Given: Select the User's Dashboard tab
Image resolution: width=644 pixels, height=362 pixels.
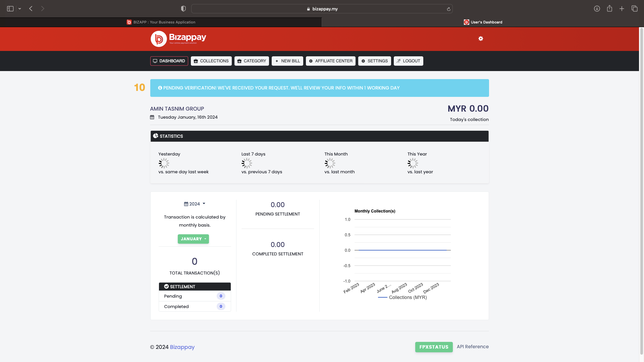Looking at the screenshot, I should coord(483,22).
